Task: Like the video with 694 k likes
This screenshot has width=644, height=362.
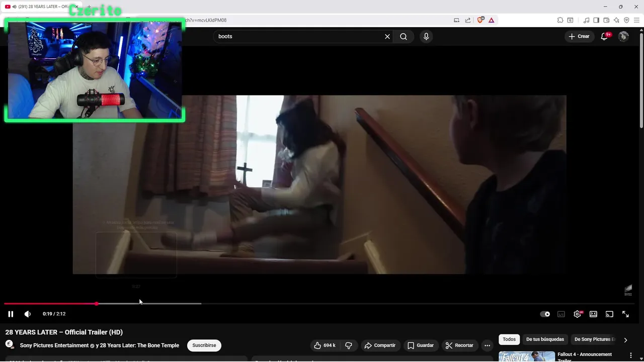Action: pos(325,345)
